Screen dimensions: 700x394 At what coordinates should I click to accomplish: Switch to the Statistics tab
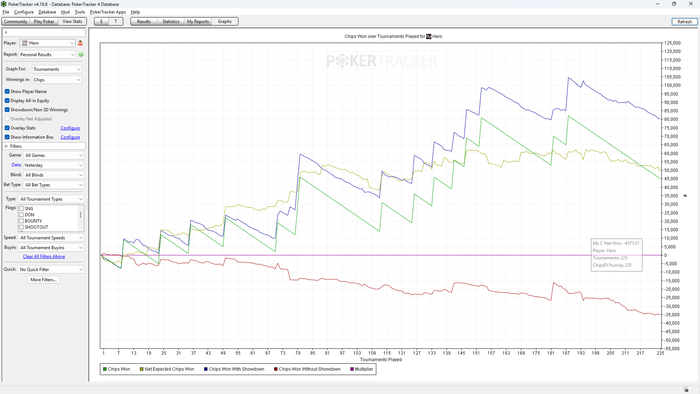pos(171,21)
